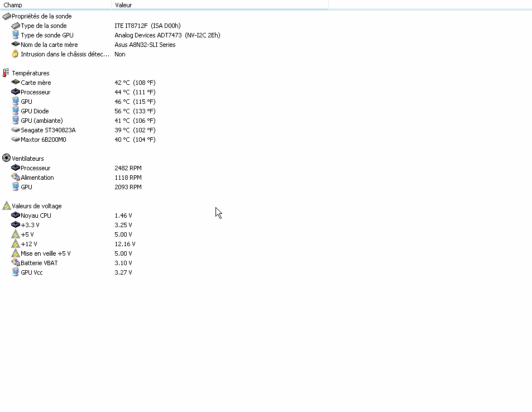Select the Valeurs de voltage label
The height and width of the screenshot is (412, 532).
pos(37,207)
